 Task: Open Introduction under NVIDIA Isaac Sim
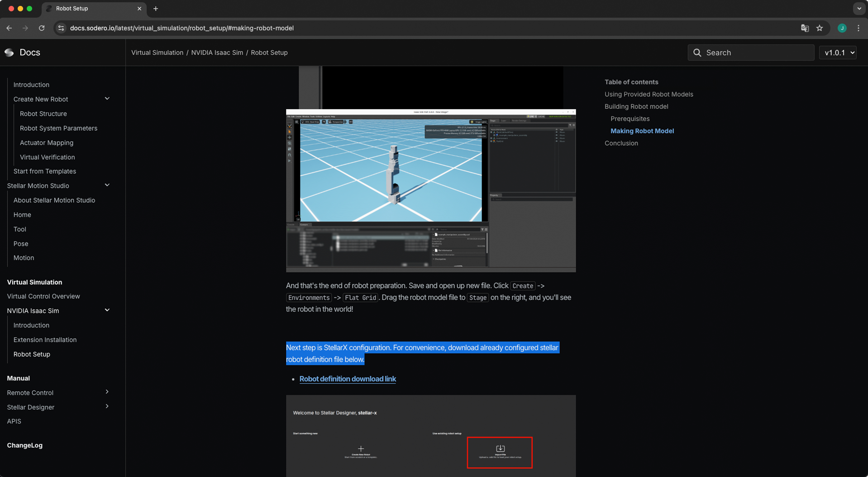point(31,325)
